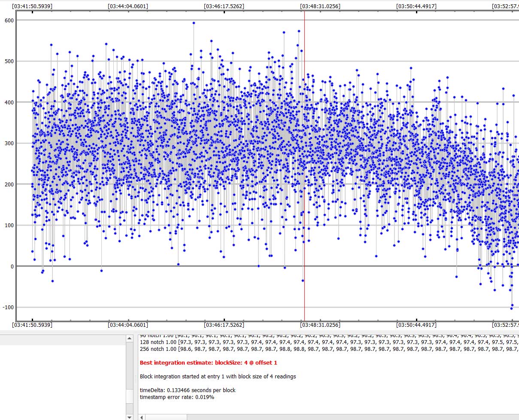Click the left panel's scroll up arrow

click(x=130, y=338)
